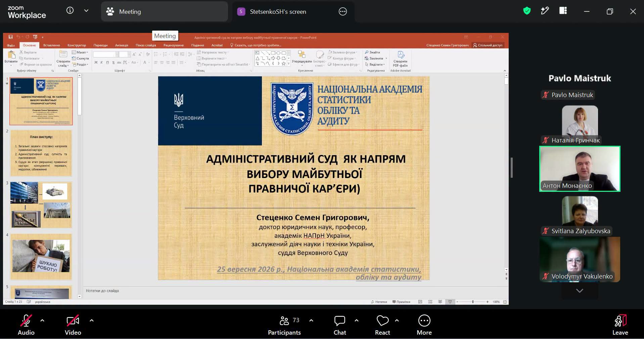Expand the React options arrow
644x339 pixels.
pyautogui.click(x=397, y=321)
